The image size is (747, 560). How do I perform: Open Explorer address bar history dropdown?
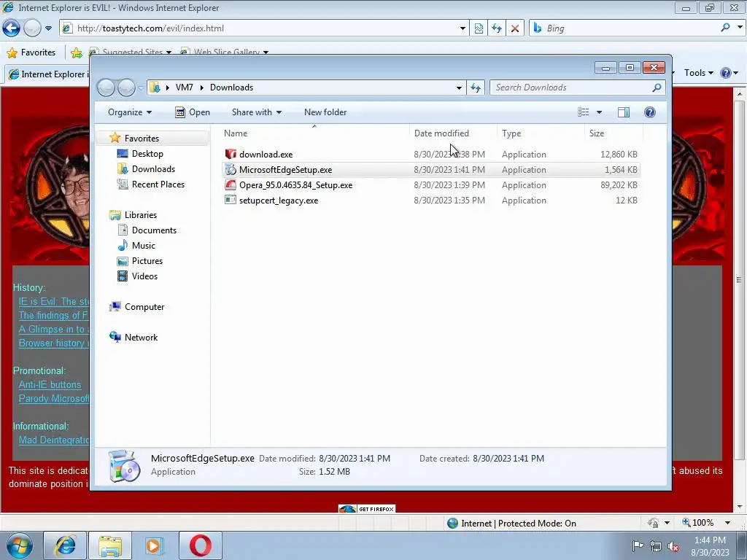pyautogui.click(x=459, y=87)
